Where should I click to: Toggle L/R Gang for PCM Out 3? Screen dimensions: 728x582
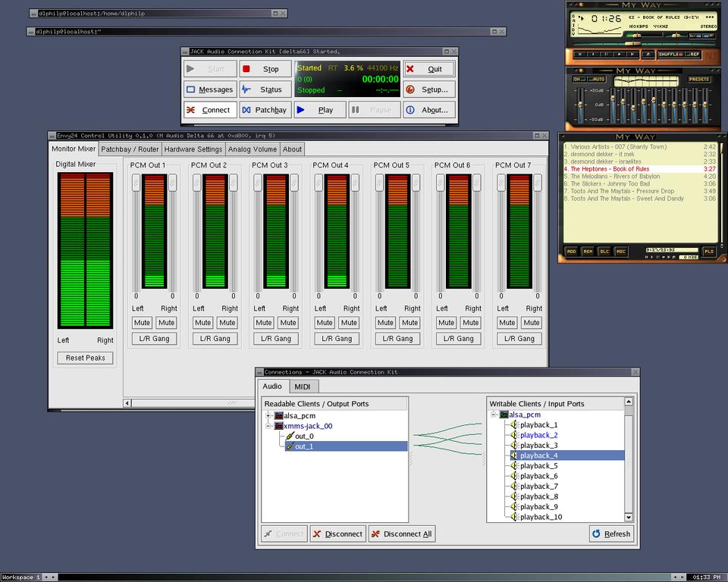tap(276, 339)
